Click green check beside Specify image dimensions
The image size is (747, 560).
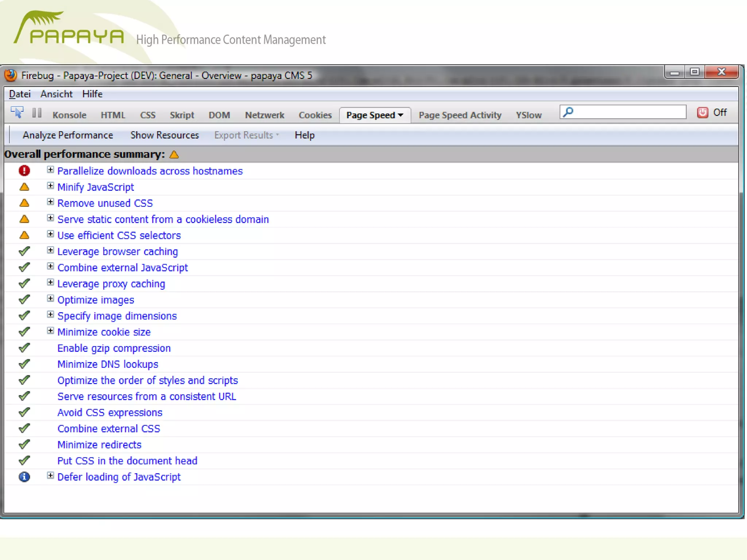coord(24,315)
